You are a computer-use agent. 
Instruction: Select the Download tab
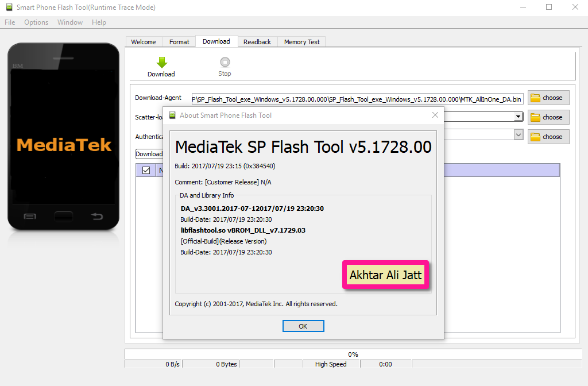(x=216, y=41)
